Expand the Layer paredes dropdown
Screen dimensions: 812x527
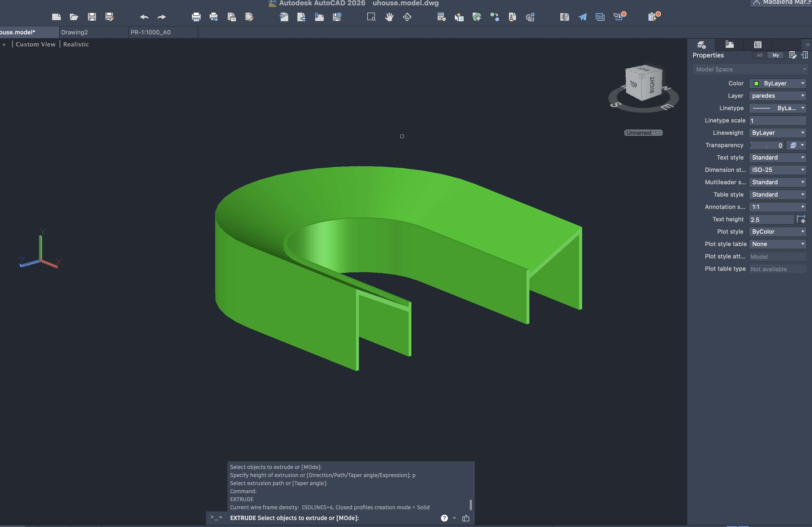[x=778, y=96]
